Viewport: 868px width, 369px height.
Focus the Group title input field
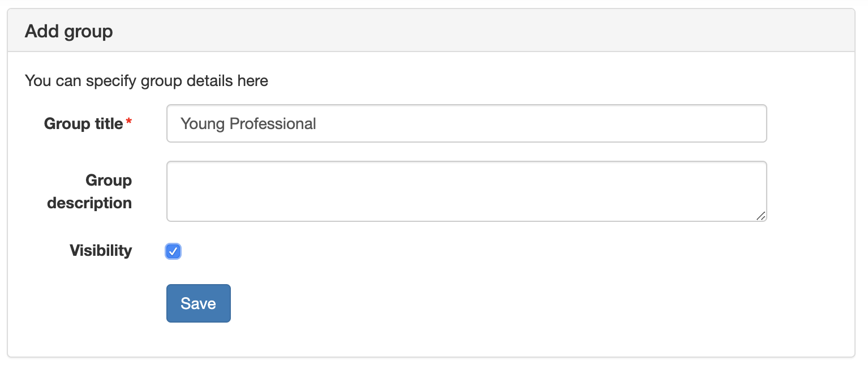[x=466, y=123]
